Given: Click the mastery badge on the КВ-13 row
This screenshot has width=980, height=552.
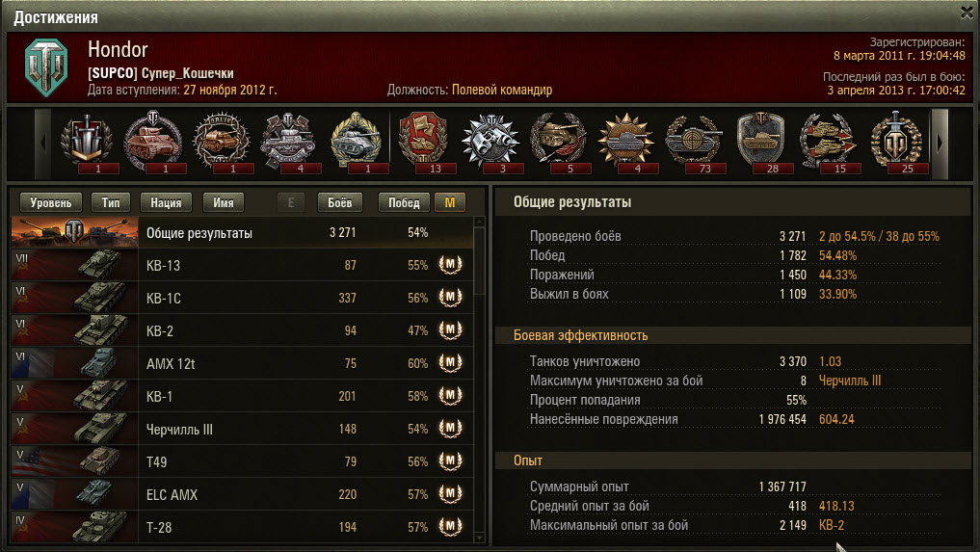Looking at the screenshot, I should coord(450,265).
